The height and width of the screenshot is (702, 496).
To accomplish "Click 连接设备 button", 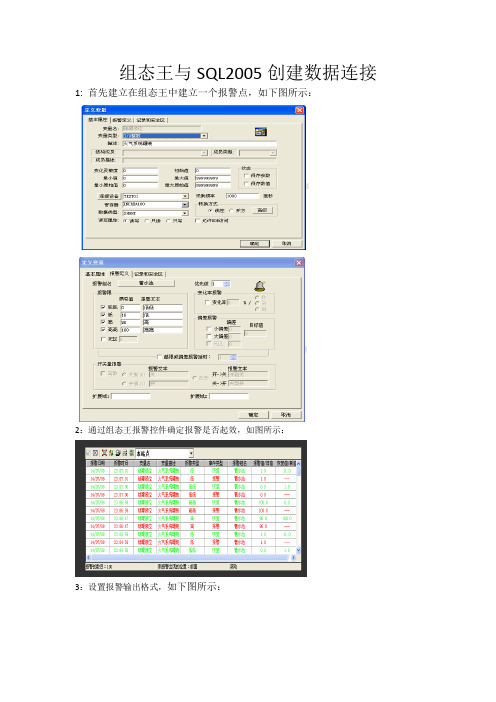I will pyautogui.click(x=108, y=196).
